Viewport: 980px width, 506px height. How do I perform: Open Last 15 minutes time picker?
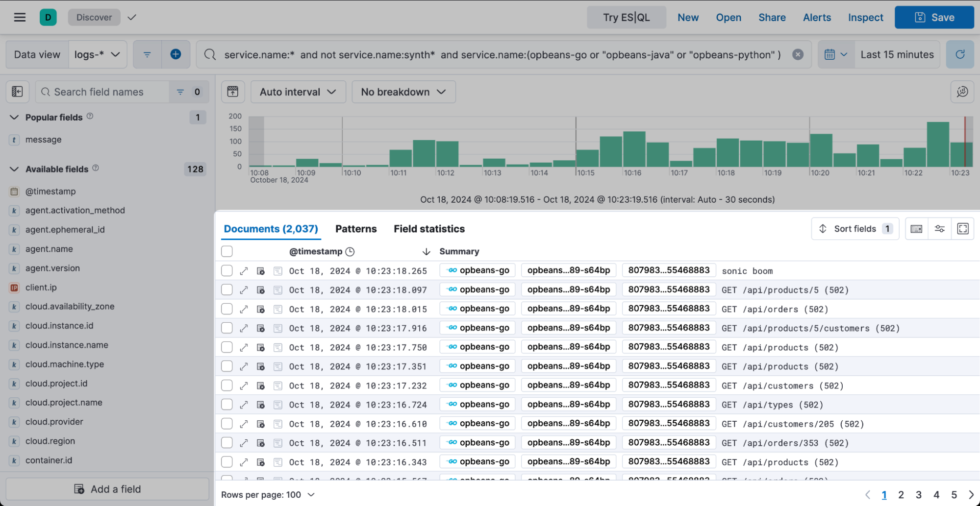(897, 54)
